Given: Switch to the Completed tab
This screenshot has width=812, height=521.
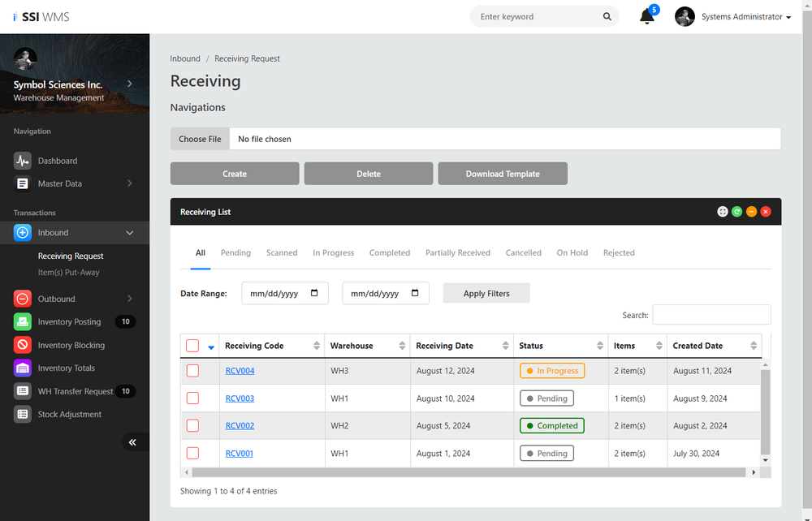Looking at the screenshot, I should pyautogui.click(x=389, y=252).
